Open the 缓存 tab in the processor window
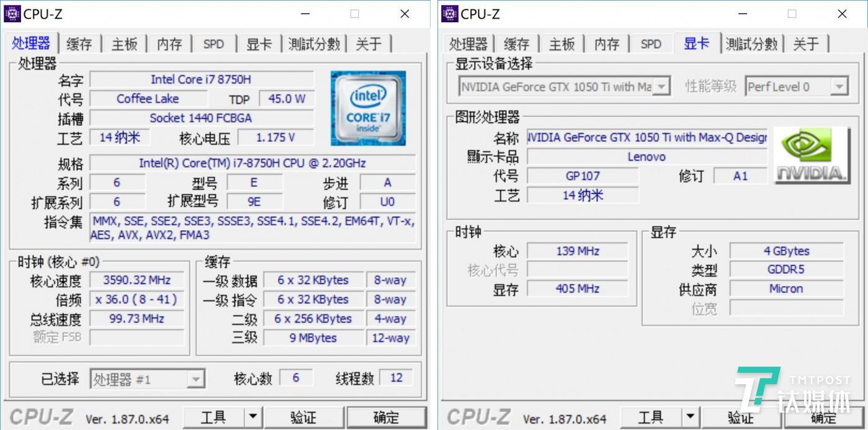Image resolution: width=868 pixels, height=430 pixels. coord(79,44)
